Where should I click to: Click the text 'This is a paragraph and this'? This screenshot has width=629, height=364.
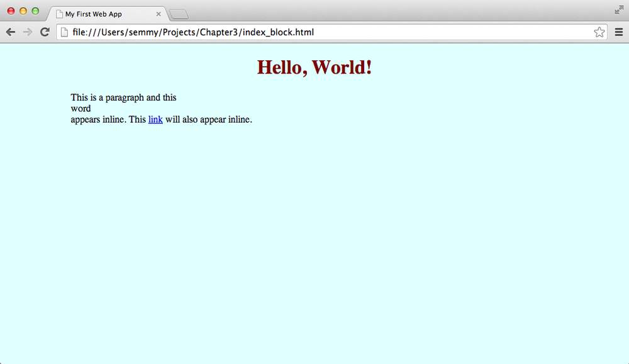(x=123, y=97)
